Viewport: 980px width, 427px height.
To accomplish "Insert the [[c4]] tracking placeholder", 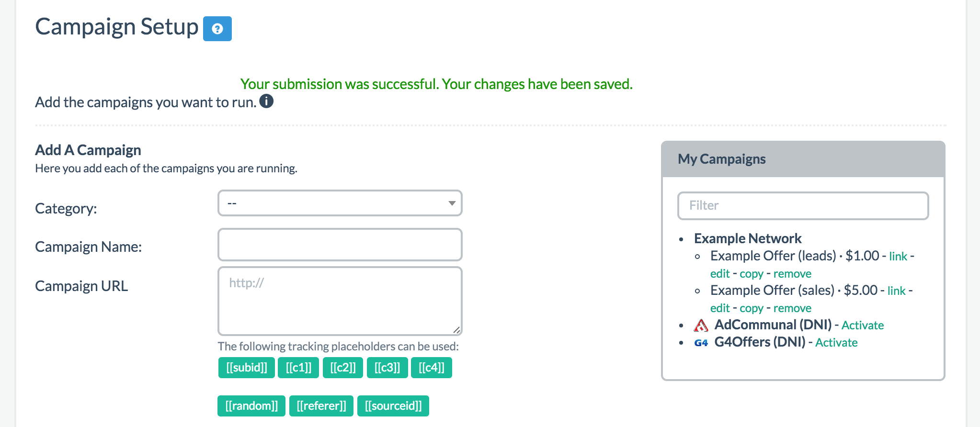I will [x=431, y=367].
